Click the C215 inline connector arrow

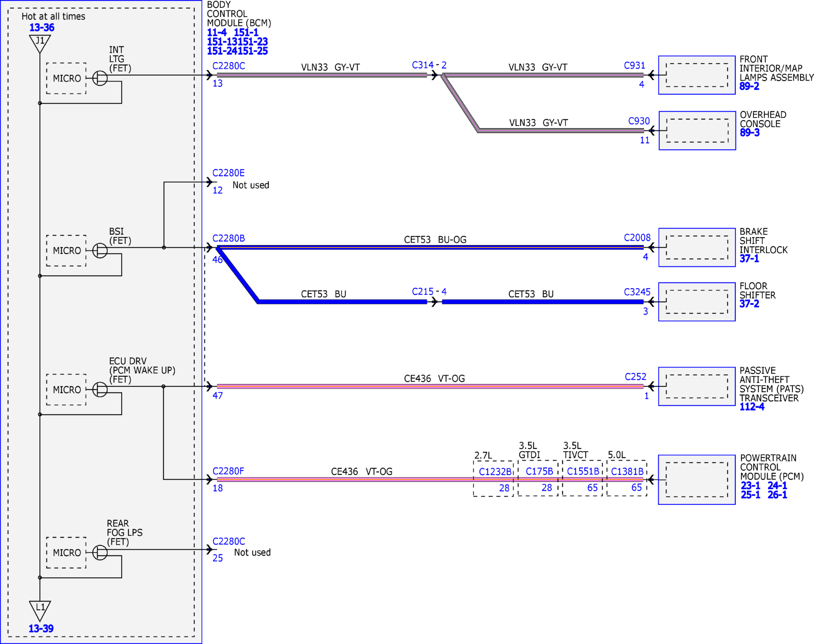pyautogui.click(x=434, y=302)
